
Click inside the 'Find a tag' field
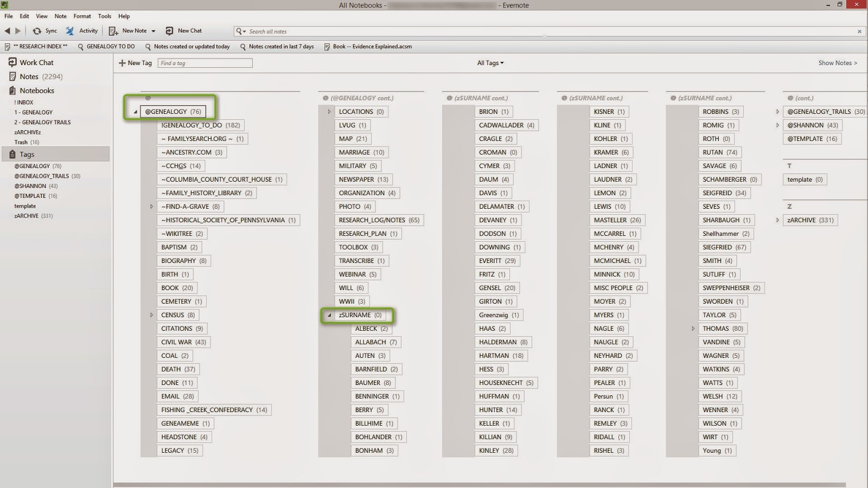[205, 63]
